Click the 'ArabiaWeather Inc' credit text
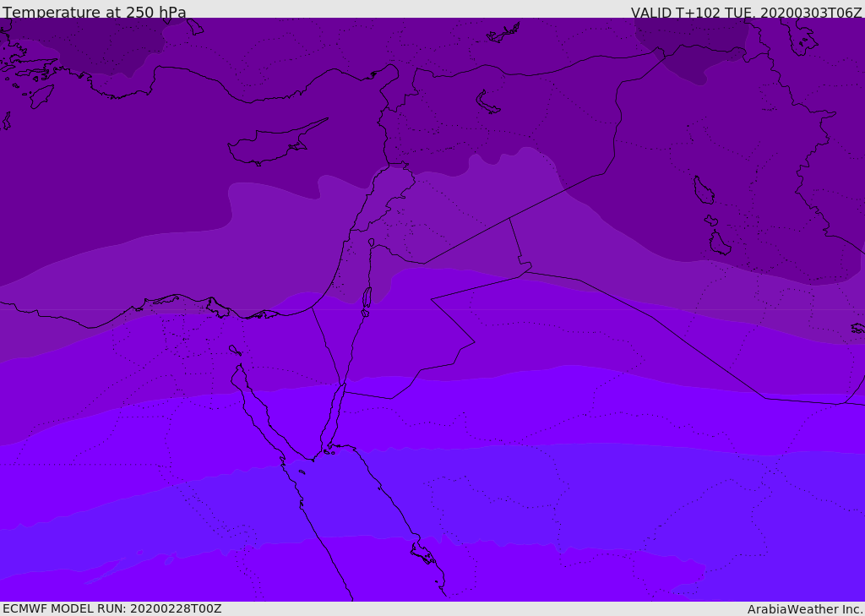The width and height of the screenshot is (865, 616). point(804,609)
